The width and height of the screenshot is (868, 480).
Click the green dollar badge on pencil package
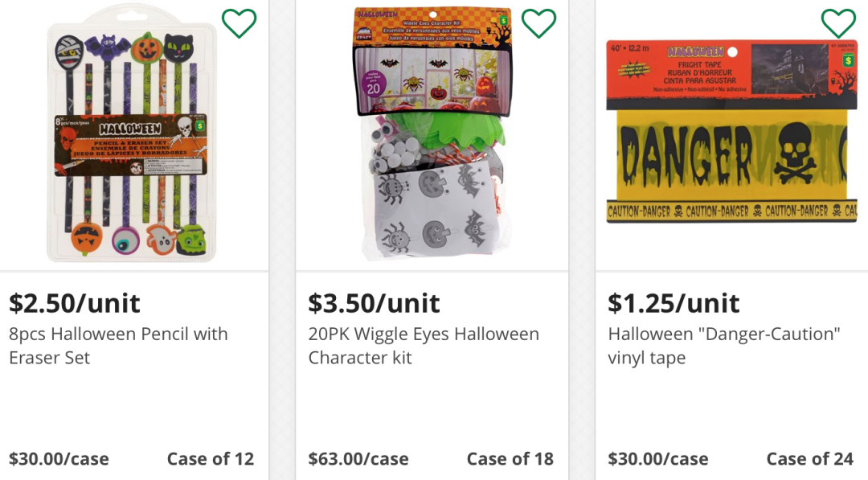tap(199, 126)
